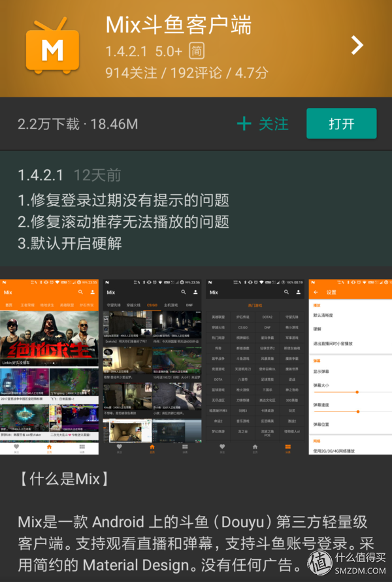Select the title Mix斗鱼客户端

pos(178,25)
